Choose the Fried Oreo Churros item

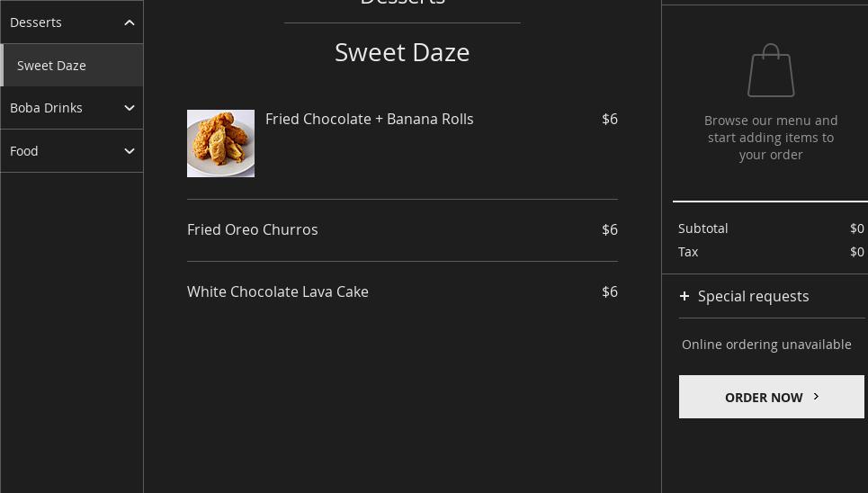(x=253, y=229)
